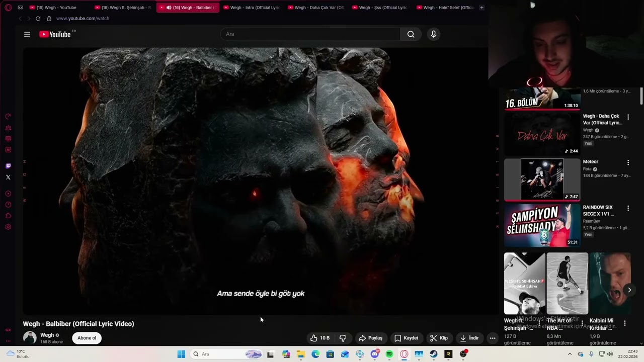Viewport: 644px width, 362px height.
Task: Open Wegh channel avatar
Action: 30,338
